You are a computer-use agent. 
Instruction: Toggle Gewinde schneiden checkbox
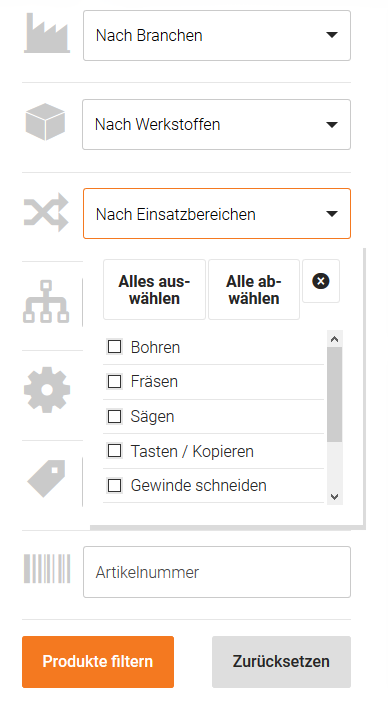click(115, 485)
